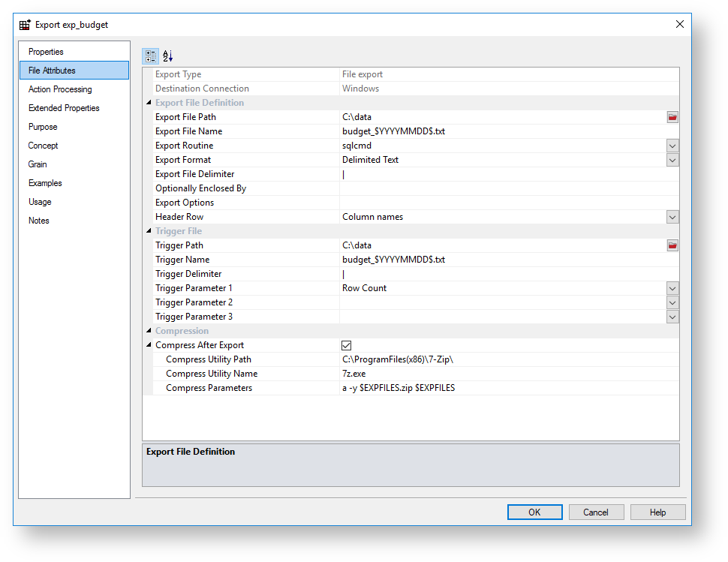The image size is (728, 562).
Task: Edit the Compress Parameters value
Action: point(510,389)
